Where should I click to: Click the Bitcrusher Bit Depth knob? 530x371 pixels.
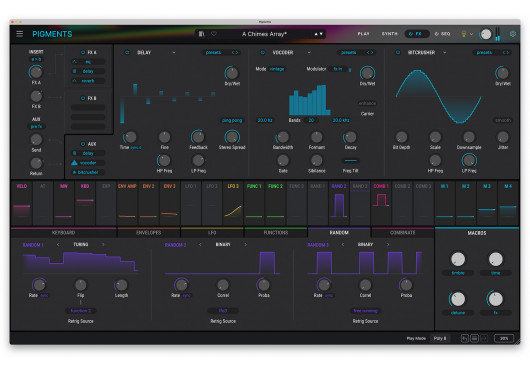tap(401, 137)
